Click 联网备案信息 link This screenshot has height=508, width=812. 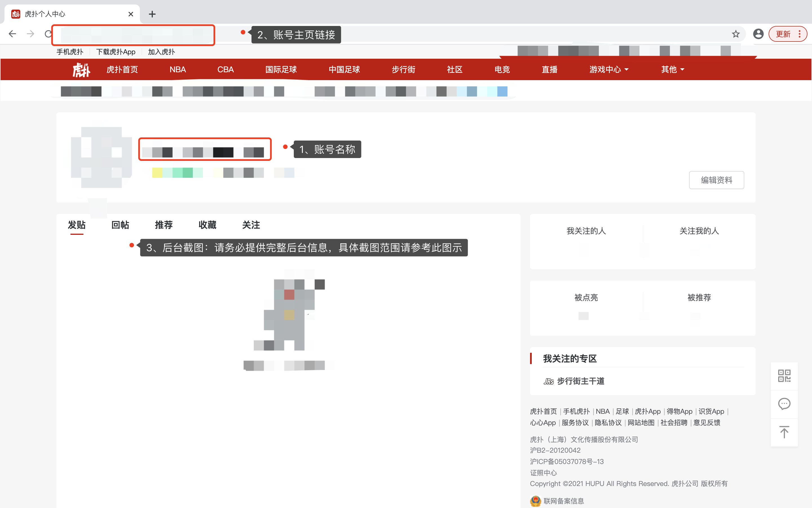tap(564, 501)
